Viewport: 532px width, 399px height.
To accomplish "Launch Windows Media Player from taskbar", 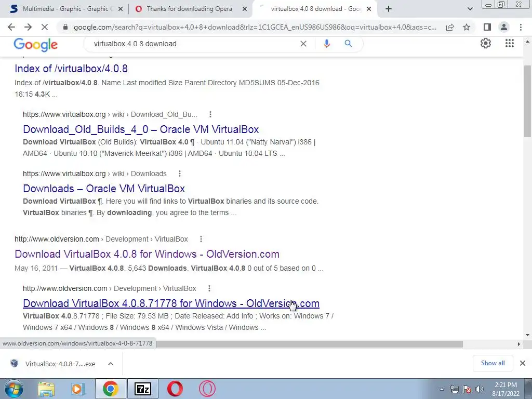I will (x=78, y=389).
